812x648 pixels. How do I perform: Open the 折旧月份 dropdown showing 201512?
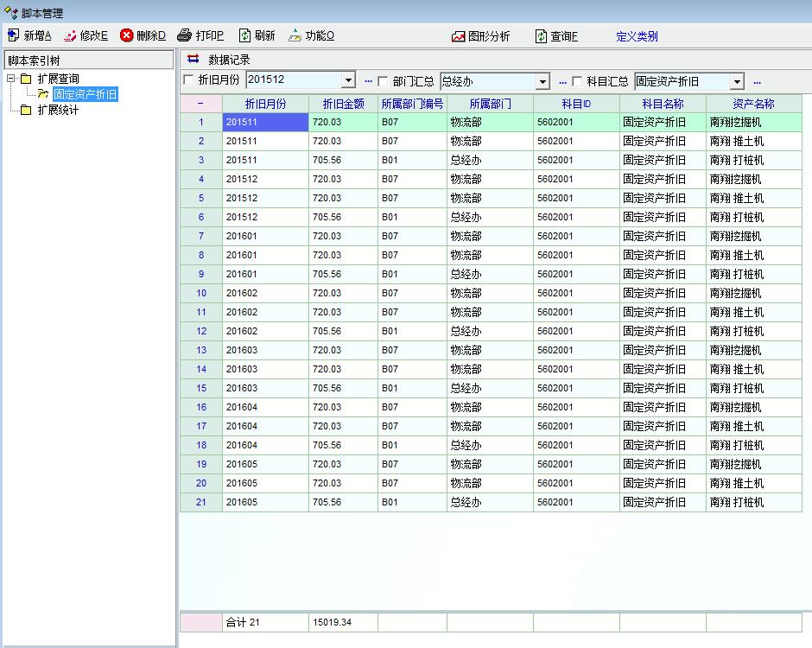348,81
